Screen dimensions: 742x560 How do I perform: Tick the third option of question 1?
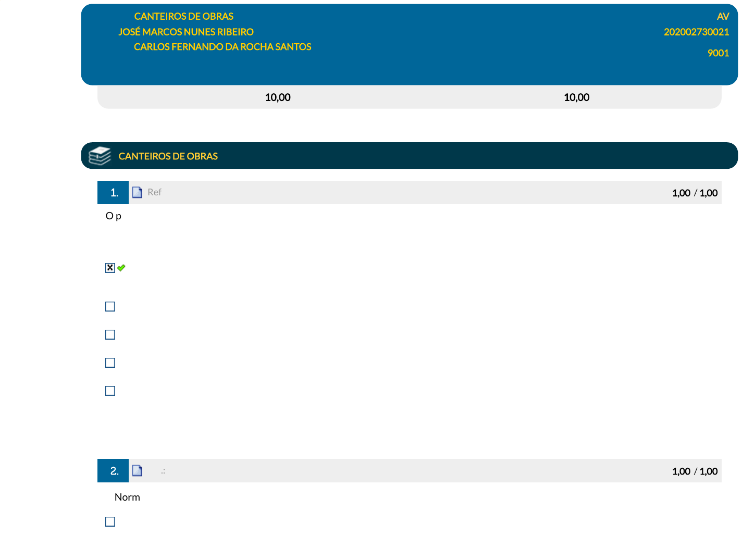[110, 334]
